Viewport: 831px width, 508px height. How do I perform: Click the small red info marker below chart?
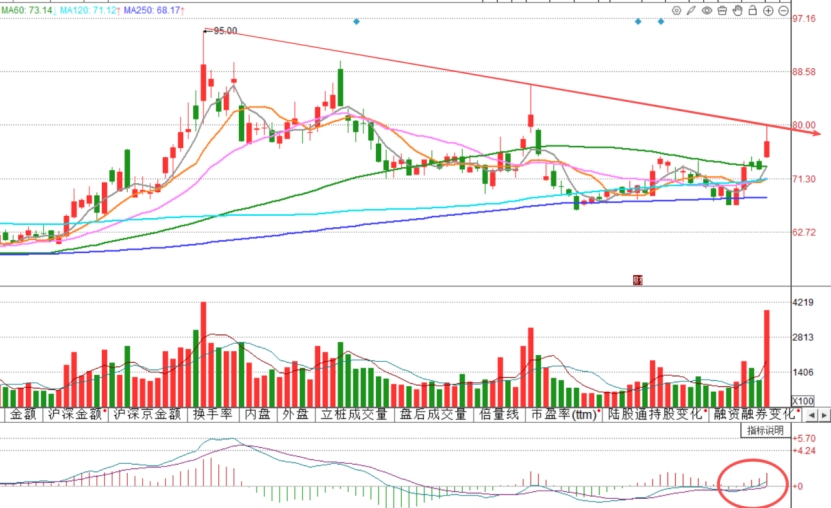click(x=638, y=280)
